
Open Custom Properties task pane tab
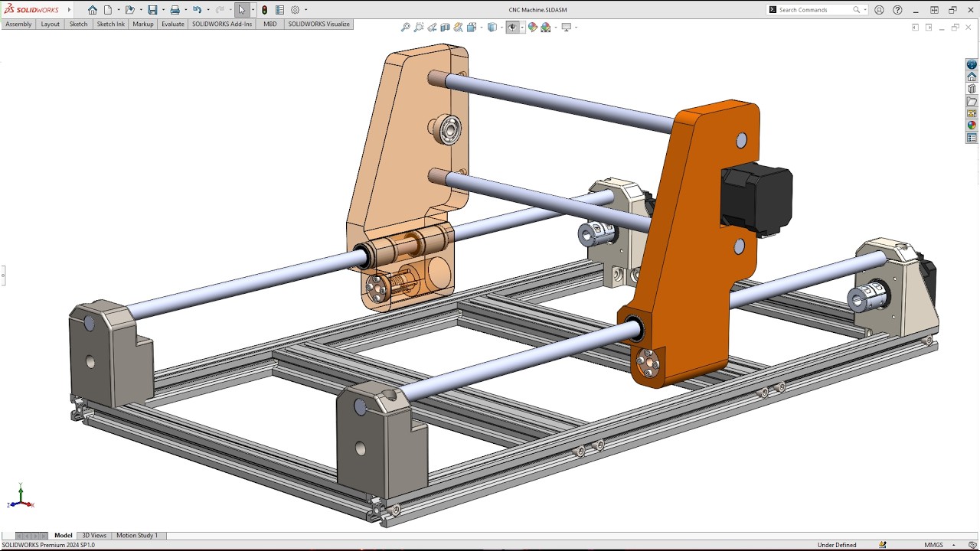tap(972, 139)
